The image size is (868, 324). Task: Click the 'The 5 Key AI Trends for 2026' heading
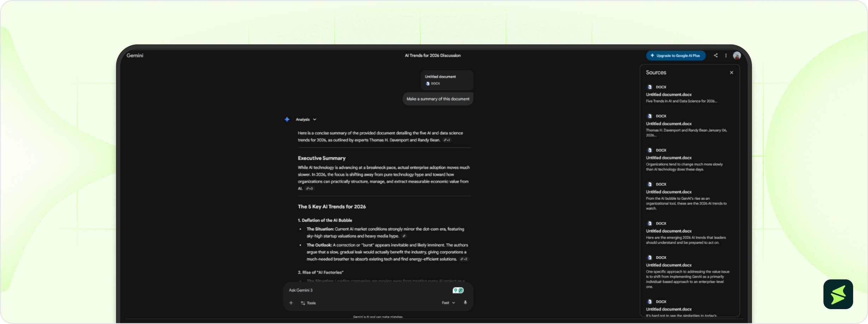tap(332, 207)
